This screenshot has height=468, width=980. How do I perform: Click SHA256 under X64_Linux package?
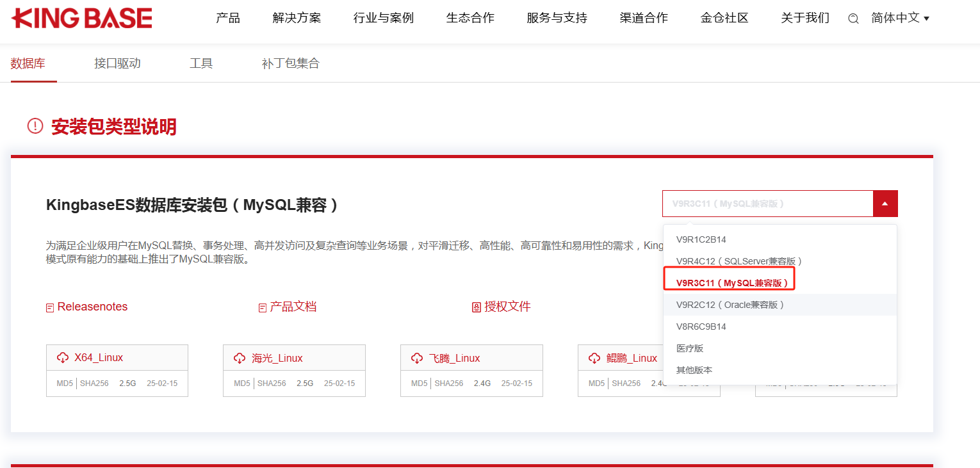click(x=94, y=383)
